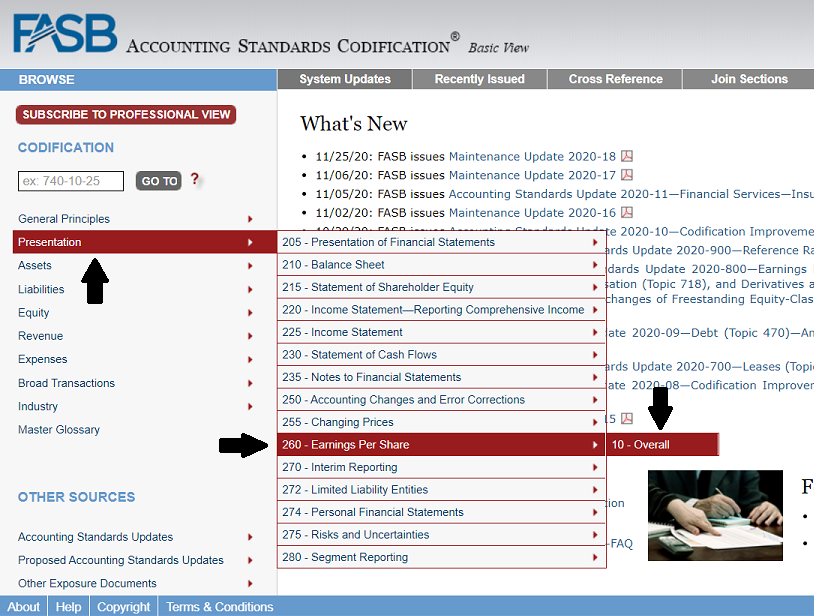Open the Revenue area
This screenshot has height=616, width=814.
[x=40, y=336]
